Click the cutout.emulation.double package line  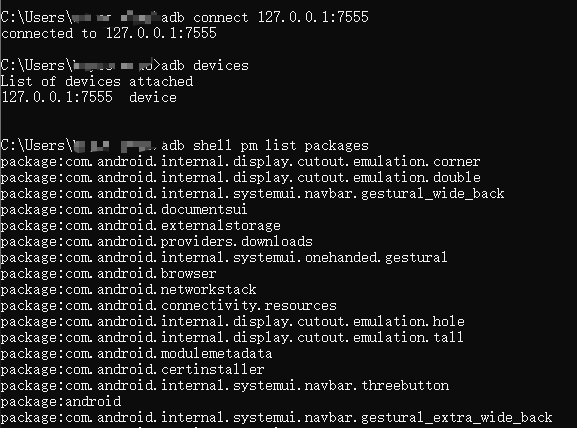click(241, 177)
